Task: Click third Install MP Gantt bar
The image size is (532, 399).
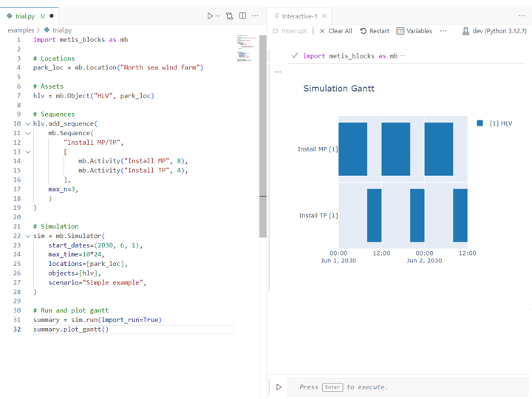Action: pyautogui.click(x=439, y=149)
